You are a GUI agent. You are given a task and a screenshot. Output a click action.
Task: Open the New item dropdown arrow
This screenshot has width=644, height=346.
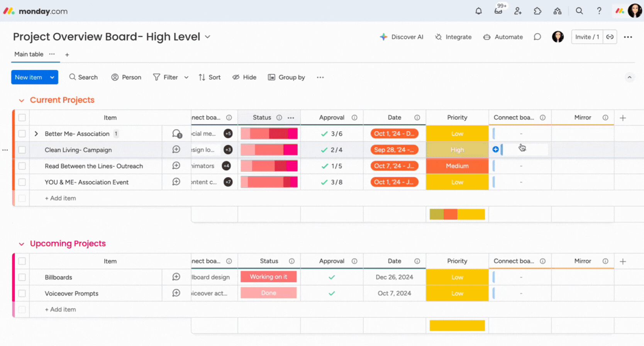click(52, 77)
